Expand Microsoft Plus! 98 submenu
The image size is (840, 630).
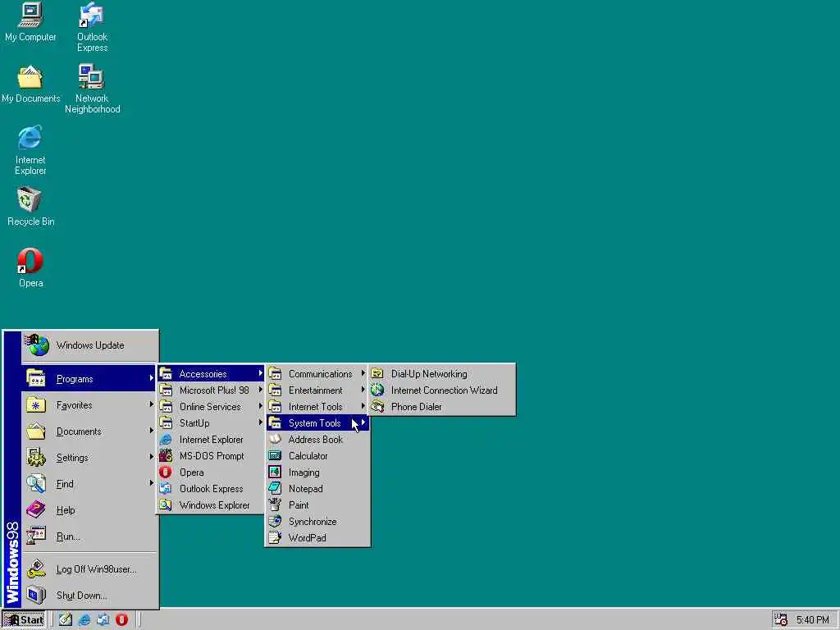click(x=211, y=390)
